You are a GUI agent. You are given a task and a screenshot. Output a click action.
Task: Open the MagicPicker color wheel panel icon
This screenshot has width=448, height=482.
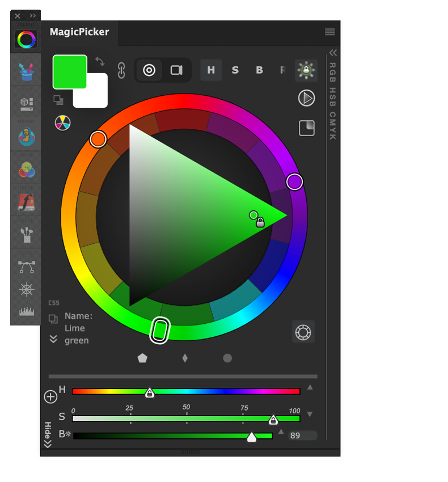[x=26, y=39]
